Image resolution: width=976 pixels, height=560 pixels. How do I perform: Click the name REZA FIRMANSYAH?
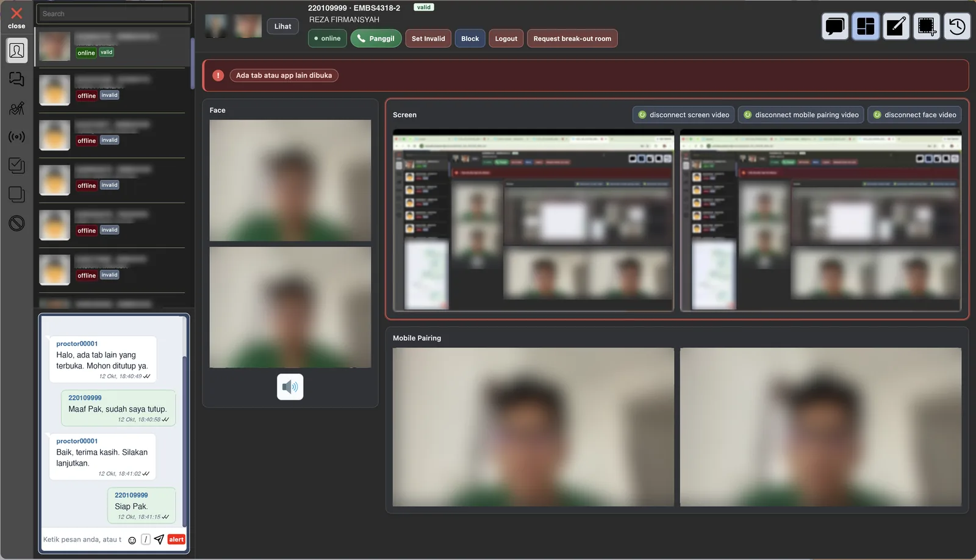tap(344, 20)
